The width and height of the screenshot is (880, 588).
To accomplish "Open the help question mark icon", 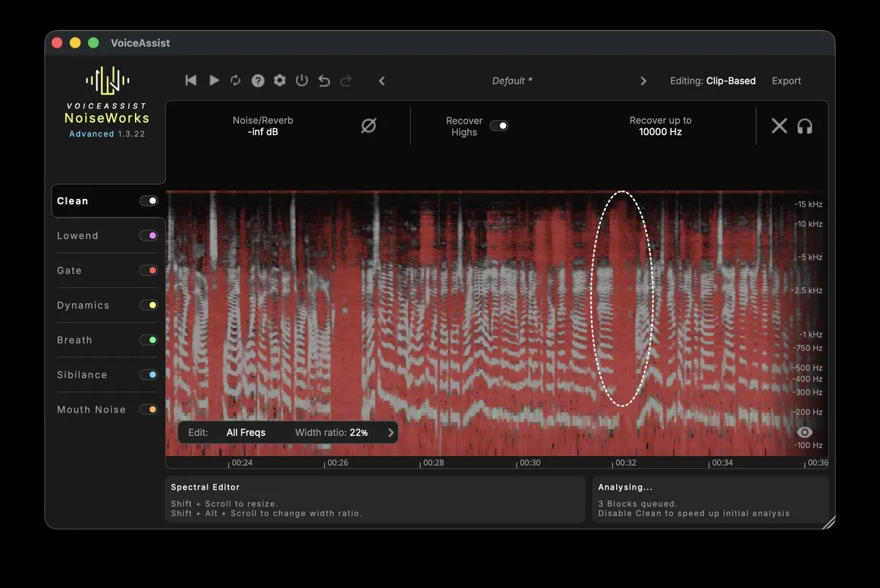I will point(257,81).
